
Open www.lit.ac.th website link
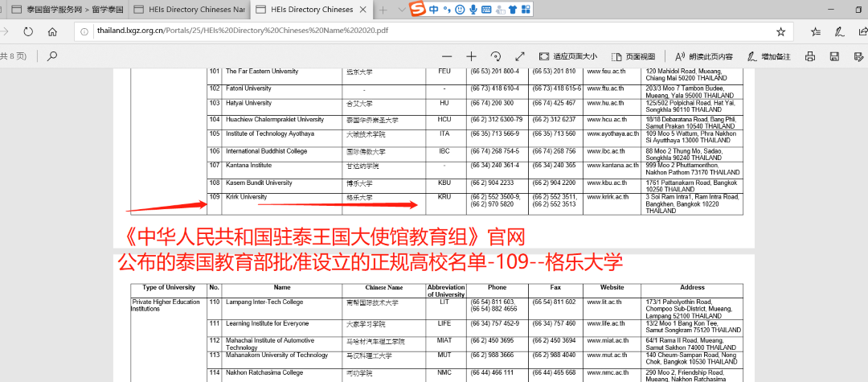click(x=604, y=302)
